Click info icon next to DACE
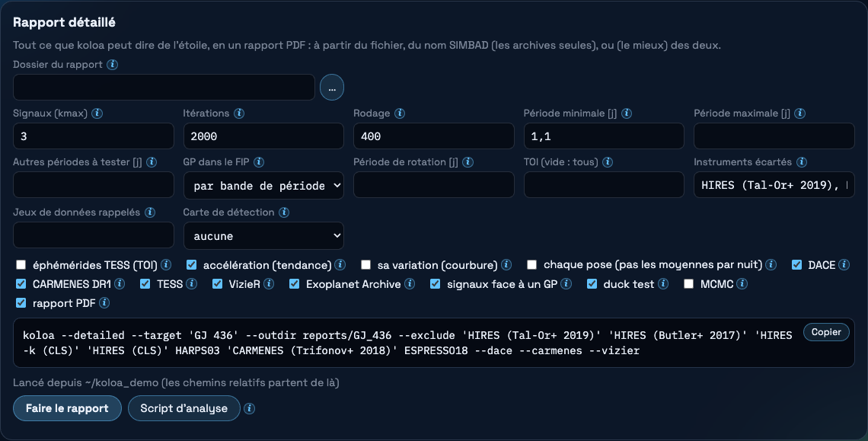The image size is (868, 441). [844, 264]
